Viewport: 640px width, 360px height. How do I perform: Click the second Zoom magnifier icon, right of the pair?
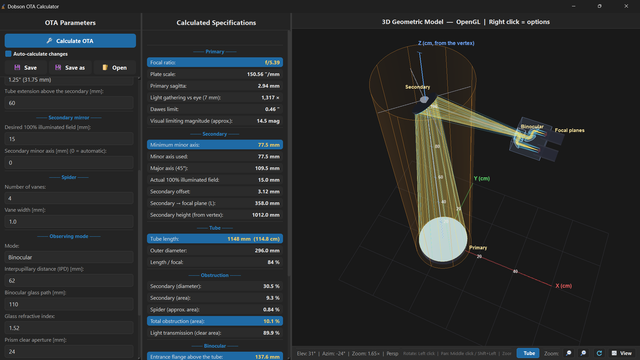584,353
